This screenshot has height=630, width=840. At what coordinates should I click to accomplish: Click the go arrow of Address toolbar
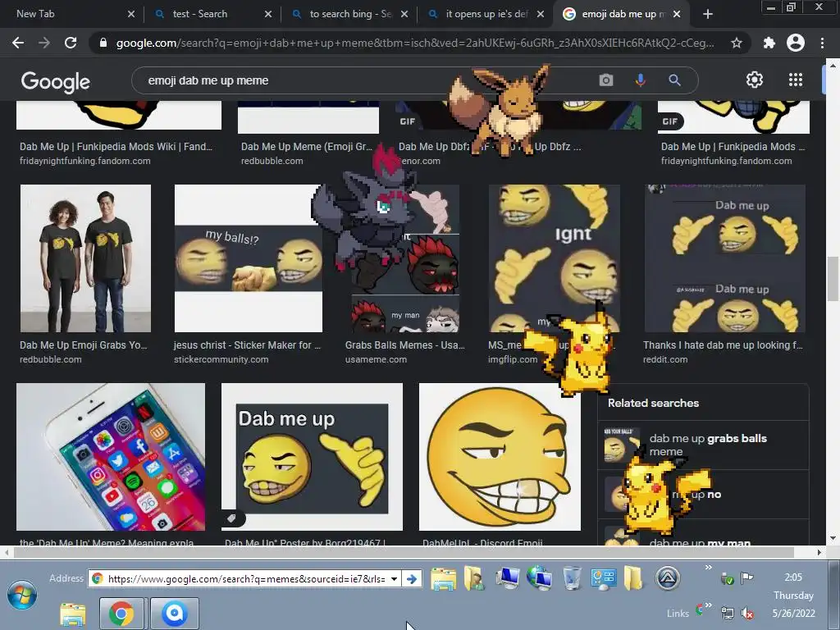click(x=412, y=578)
